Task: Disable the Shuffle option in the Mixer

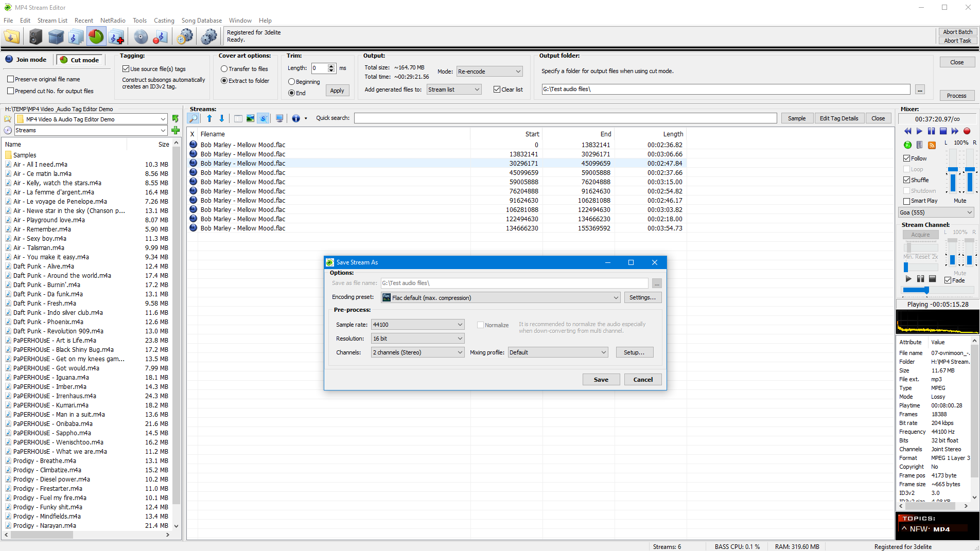Action: tap(906, 180)
